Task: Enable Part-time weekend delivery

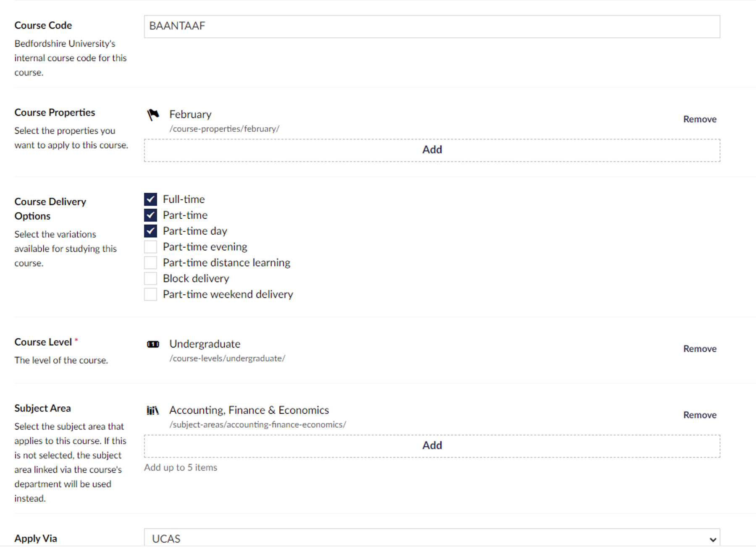Action: click(150, 294)
